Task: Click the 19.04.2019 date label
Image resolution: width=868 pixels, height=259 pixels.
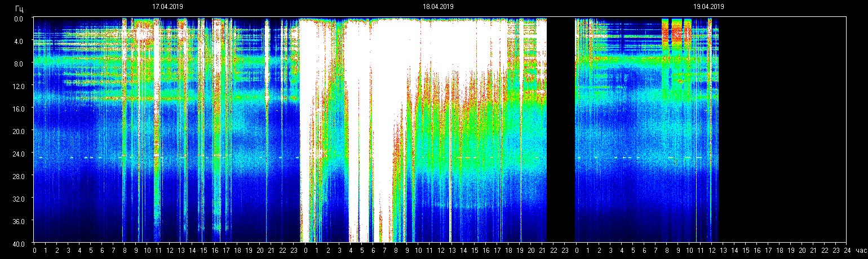Action: (x=708, y=7)
